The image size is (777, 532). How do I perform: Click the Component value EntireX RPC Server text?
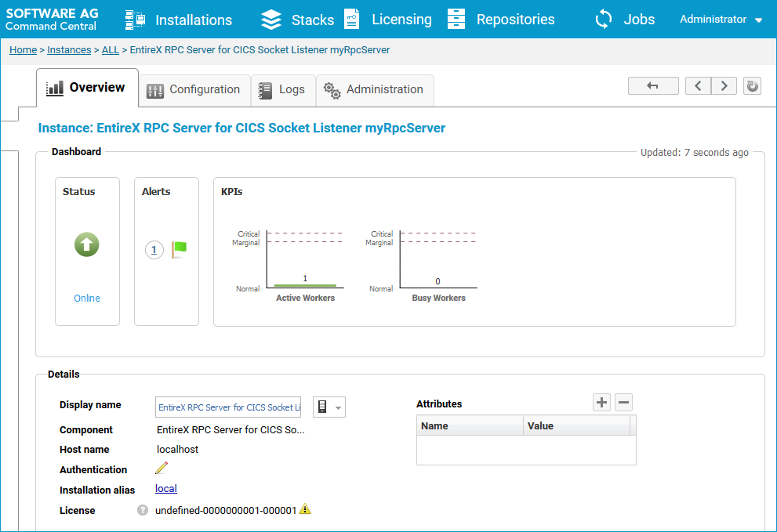pos(231,430)
